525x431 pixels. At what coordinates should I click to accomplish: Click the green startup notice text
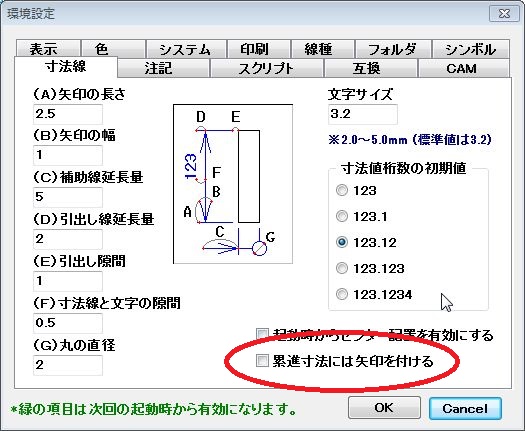[153, 409]
